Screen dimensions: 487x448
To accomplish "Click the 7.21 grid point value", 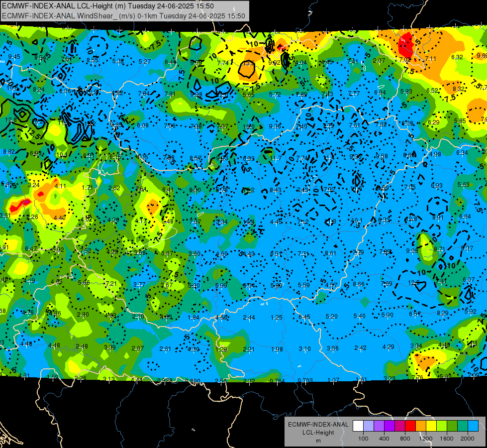I will 111,284.
